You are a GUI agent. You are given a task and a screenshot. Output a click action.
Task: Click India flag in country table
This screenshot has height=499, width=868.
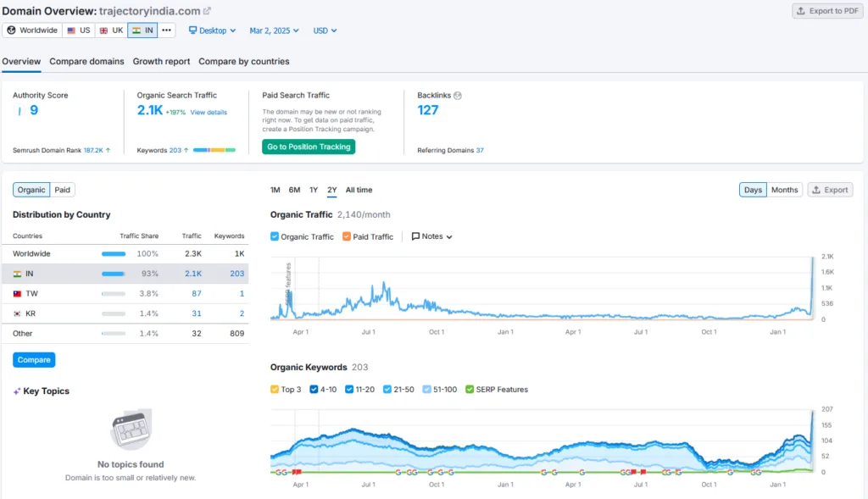tap(17, 274)
